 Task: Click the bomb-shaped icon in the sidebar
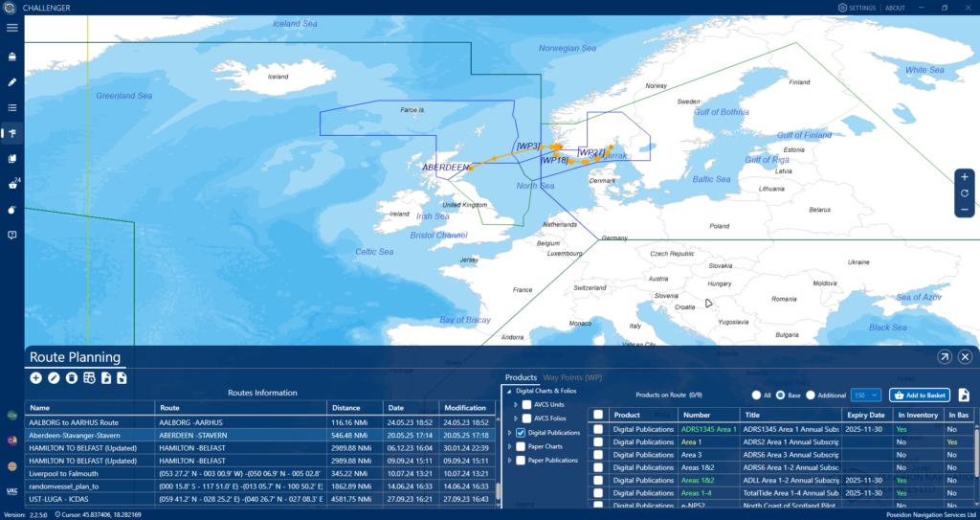pyautogui.click(x=11, y=210)
